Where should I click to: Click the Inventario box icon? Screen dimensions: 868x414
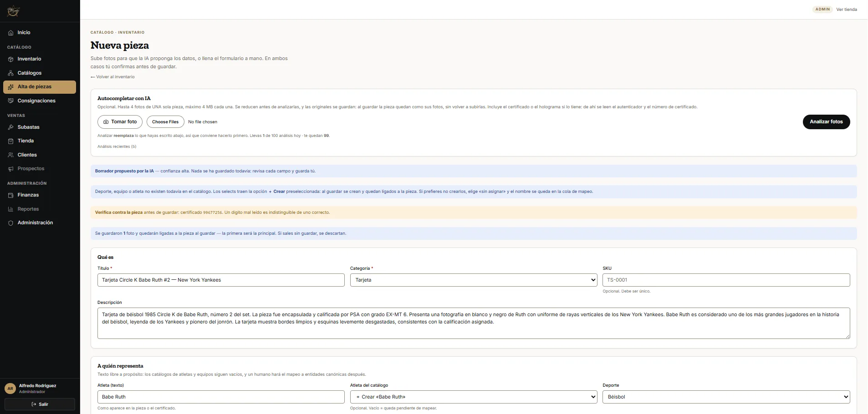click(10, 59)
